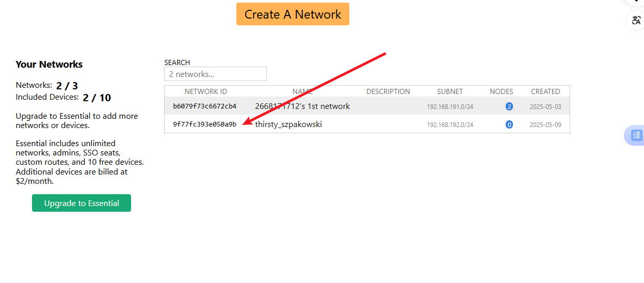The image size is (644, 283).
Task: Sort by the CREATED column header
Action: [545, 91]
